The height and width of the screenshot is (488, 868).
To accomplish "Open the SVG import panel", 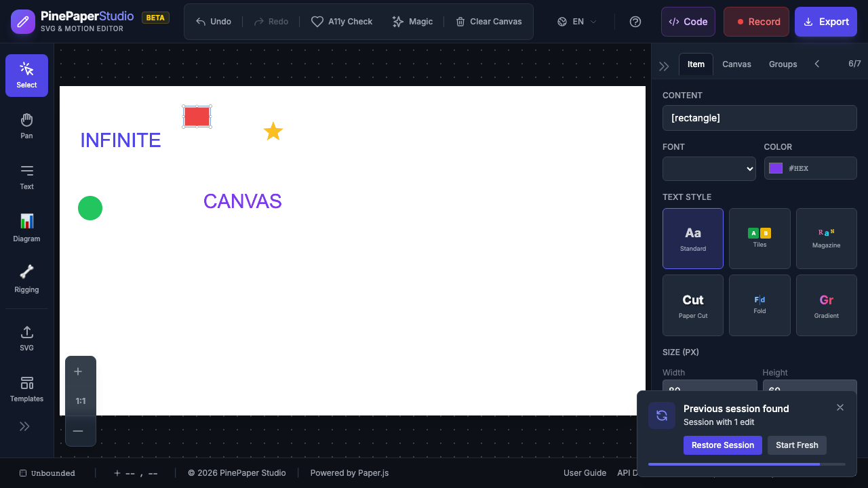I will pyautogui.click(x=26, y=337).
